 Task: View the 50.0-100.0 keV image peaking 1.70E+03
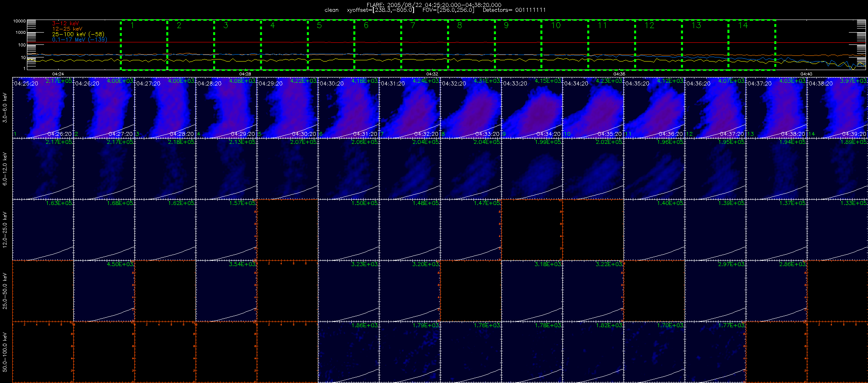pos(654,352)
